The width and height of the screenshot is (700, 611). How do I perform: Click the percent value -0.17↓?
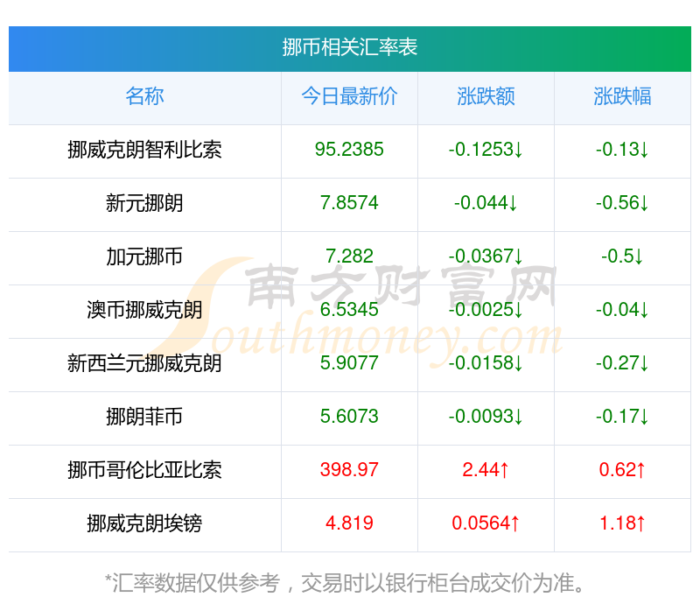(622, 417)
